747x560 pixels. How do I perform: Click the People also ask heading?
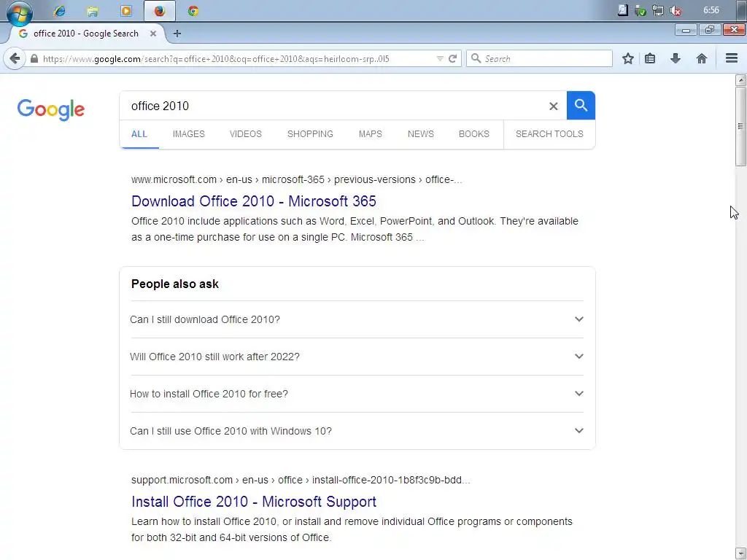175,284
